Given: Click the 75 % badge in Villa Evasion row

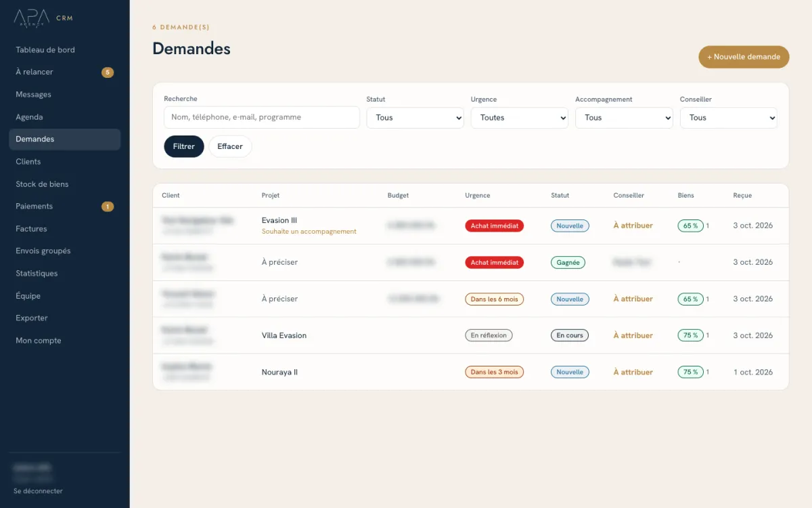Looking at the screenshot, I should point(690,335).
